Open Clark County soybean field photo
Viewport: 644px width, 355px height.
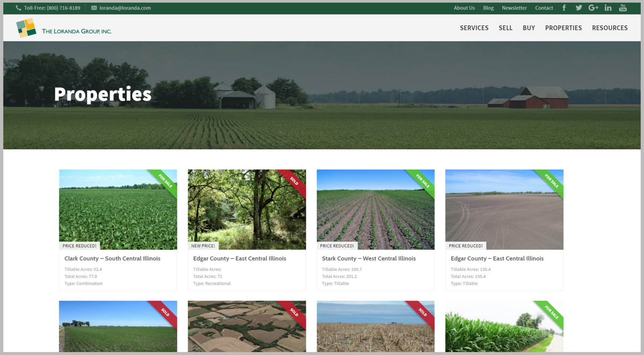click(x=118, y=209)
